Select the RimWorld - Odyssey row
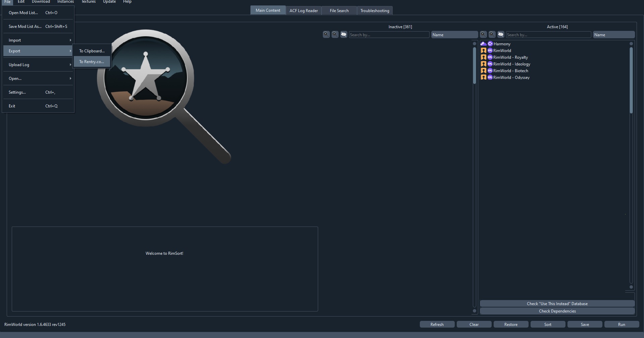644x338 pixels. click(x=554, y=78)
